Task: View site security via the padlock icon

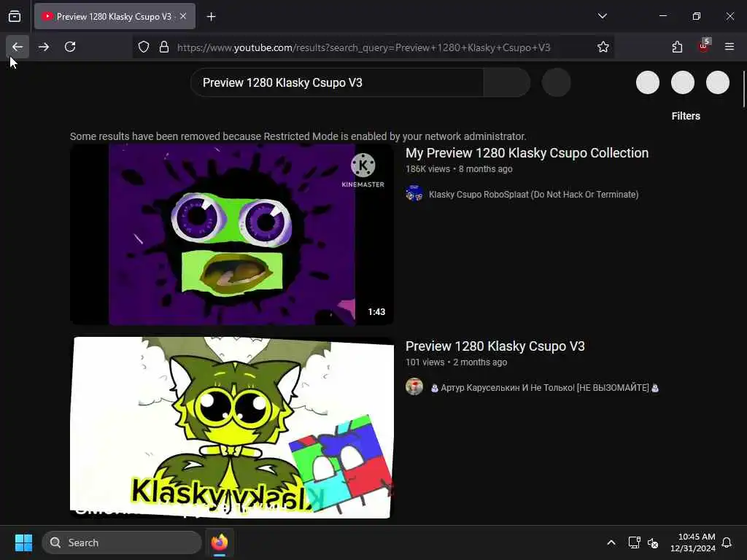Action: coord(164,47)
